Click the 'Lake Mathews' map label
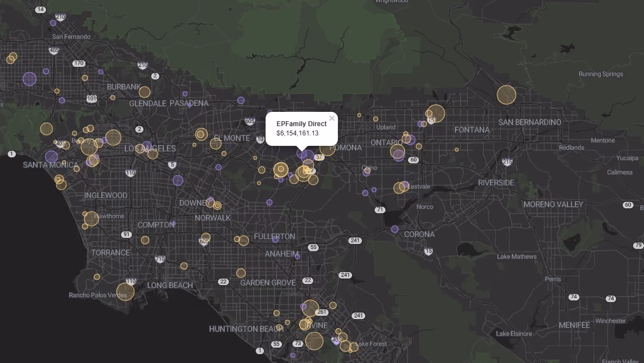The width and height of the screenshot is (644, 363). click(x=517, y=257)
